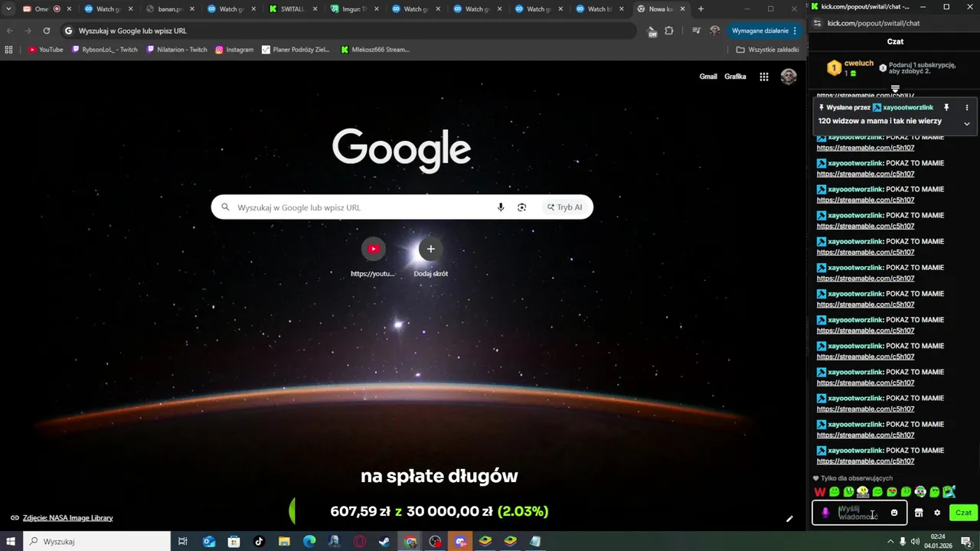Open the Instagram bookmark
The height and width of the screenshot is (551, 980).
pyautogui.click(x=234, y=50)
